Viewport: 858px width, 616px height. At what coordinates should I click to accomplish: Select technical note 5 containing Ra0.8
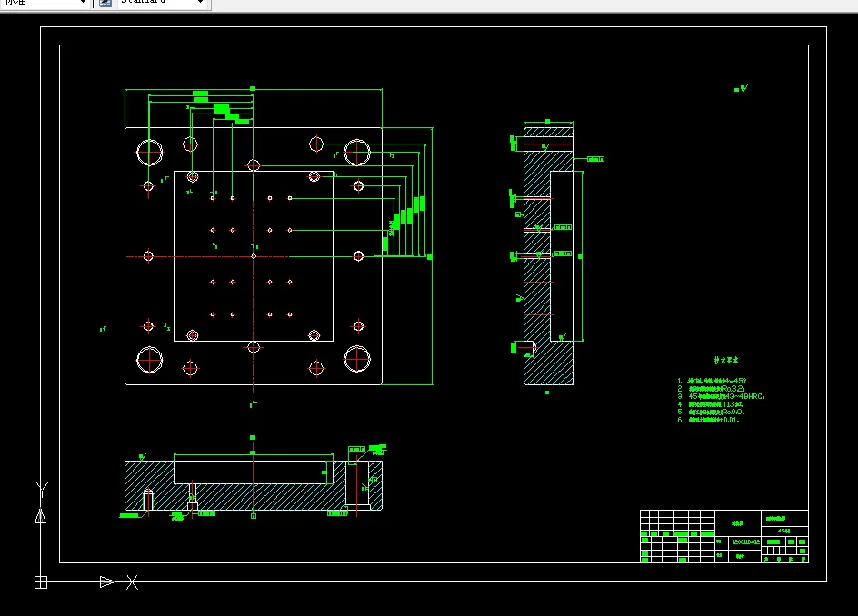point(712,412)
